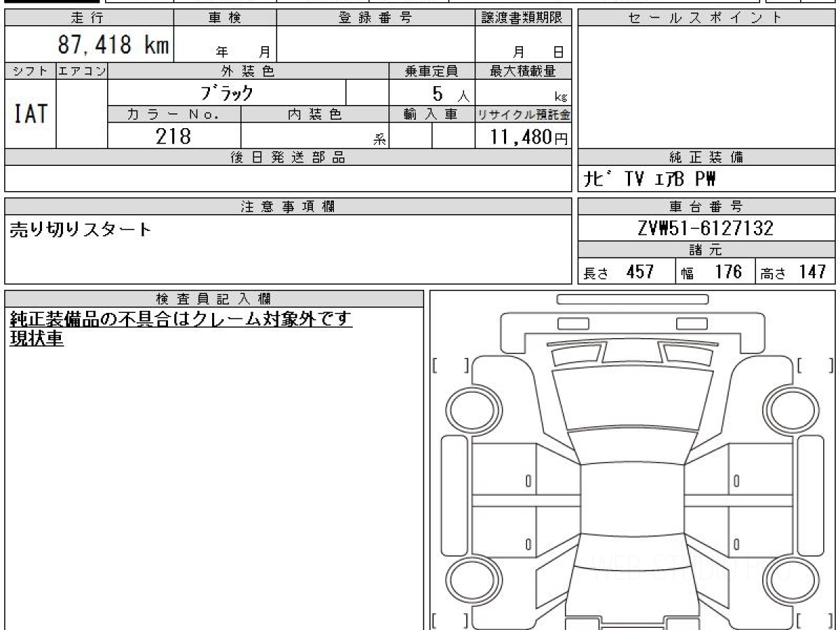
Task: Select the 売り切りスタート note
Action: click(80, 230)
